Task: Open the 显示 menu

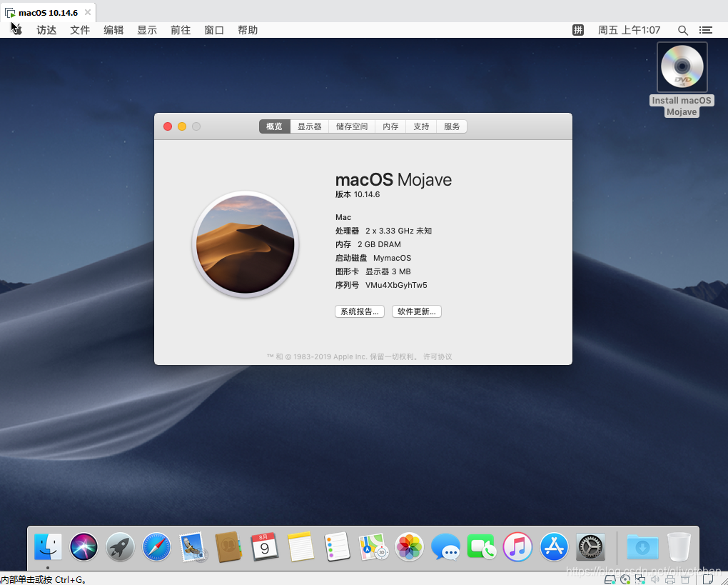Action: point(147,30)
